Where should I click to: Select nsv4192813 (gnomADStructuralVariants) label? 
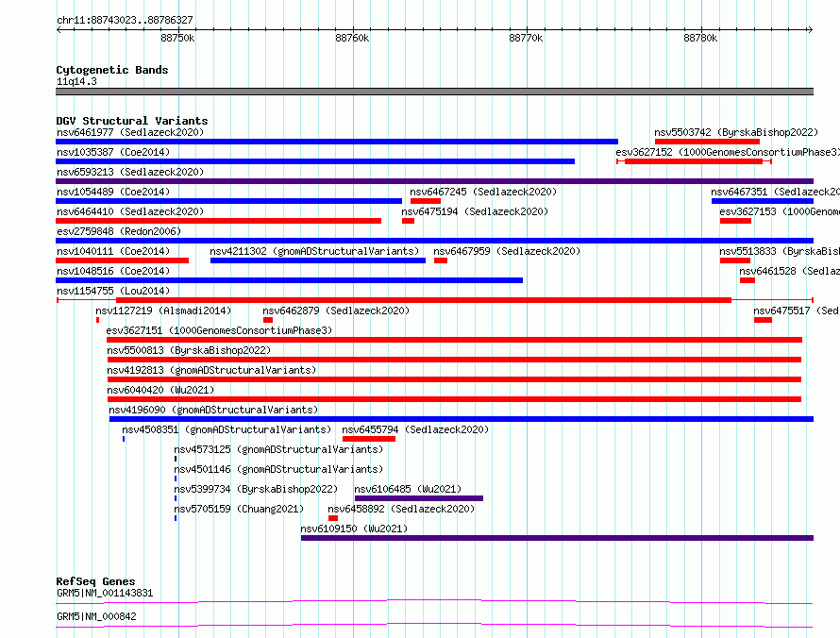coord(211,370)
